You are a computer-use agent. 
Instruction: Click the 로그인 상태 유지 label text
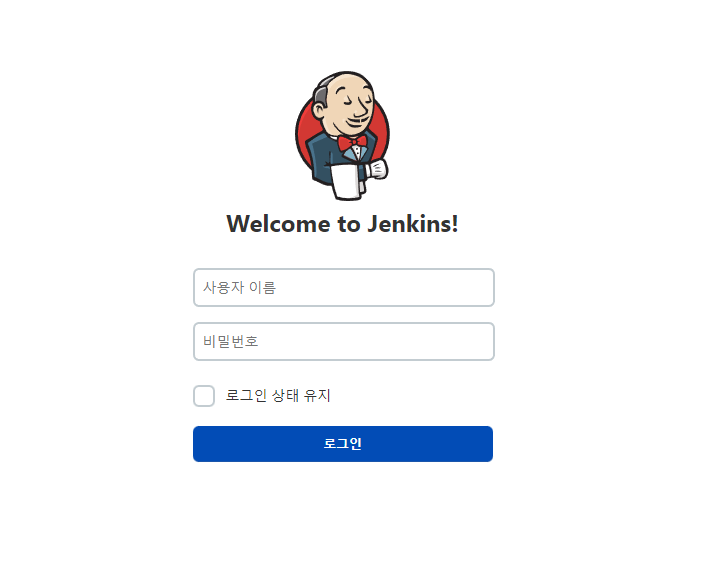(x=278, y=396)
